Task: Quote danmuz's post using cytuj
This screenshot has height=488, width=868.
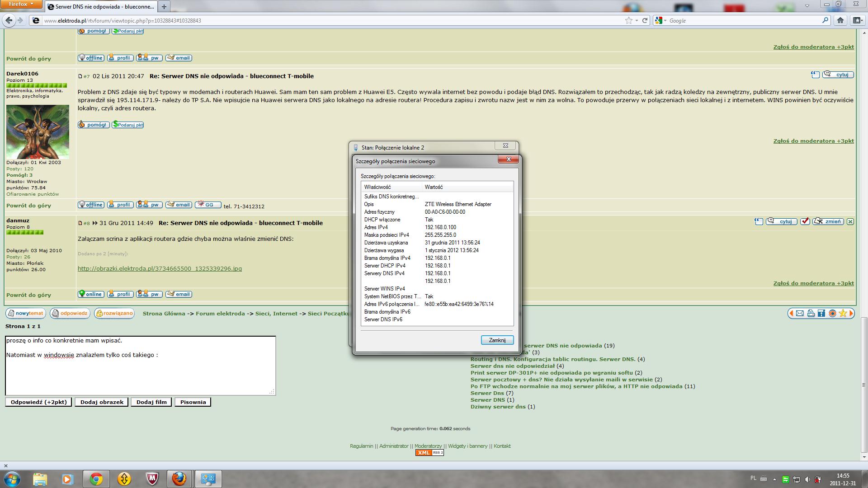Action: (x=782, y=221)
